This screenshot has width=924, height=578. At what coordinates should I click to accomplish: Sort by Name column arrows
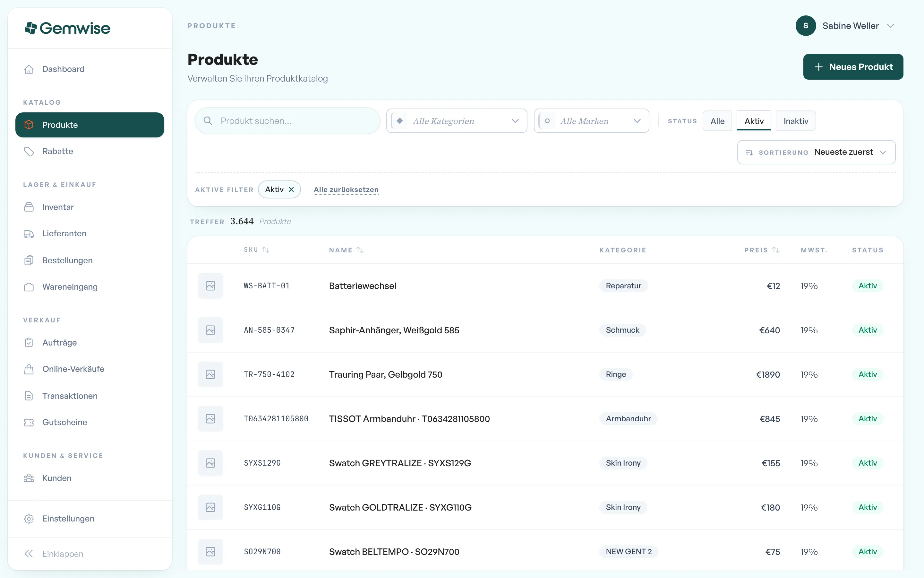tap(360, 250)
